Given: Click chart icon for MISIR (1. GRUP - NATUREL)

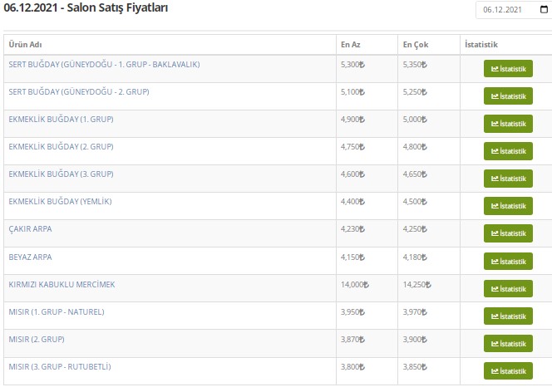Looking at the screenshot, I should coord(495,316).
